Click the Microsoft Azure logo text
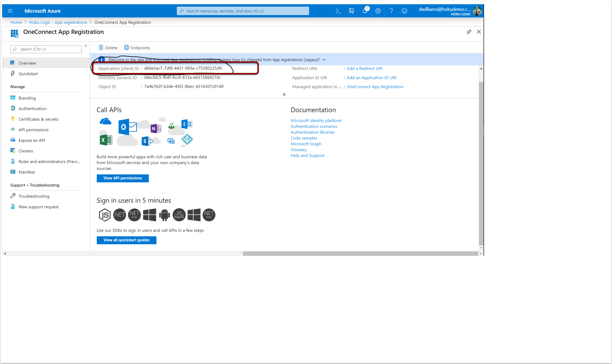This screenshot has height=364, width=612. pos(43,11)
